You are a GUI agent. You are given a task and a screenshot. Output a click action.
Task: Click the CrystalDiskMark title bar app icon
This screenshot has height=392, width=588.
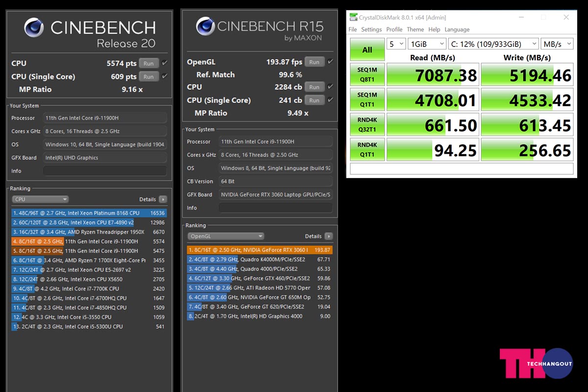353,17
